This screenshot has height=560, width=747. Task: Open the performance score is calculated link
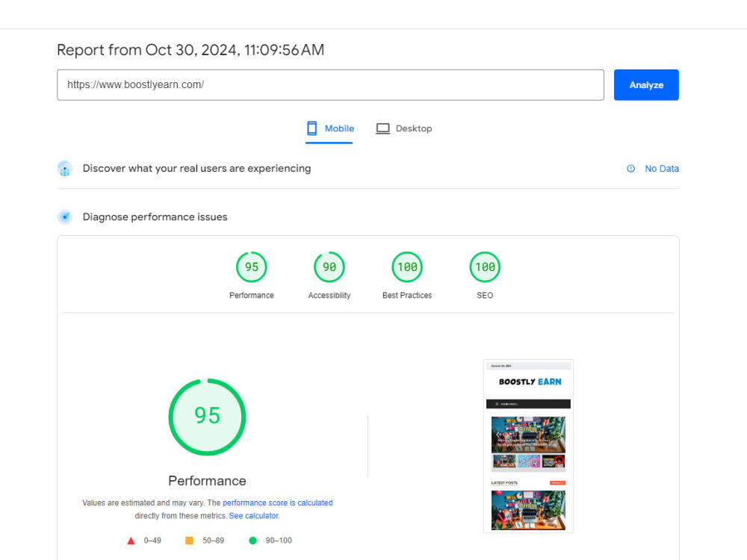[278, 503]
